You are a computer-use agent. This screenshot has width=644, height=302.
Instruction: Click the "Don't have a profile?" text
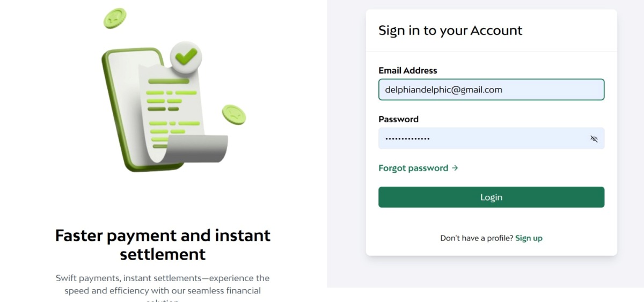coord(477,238)
